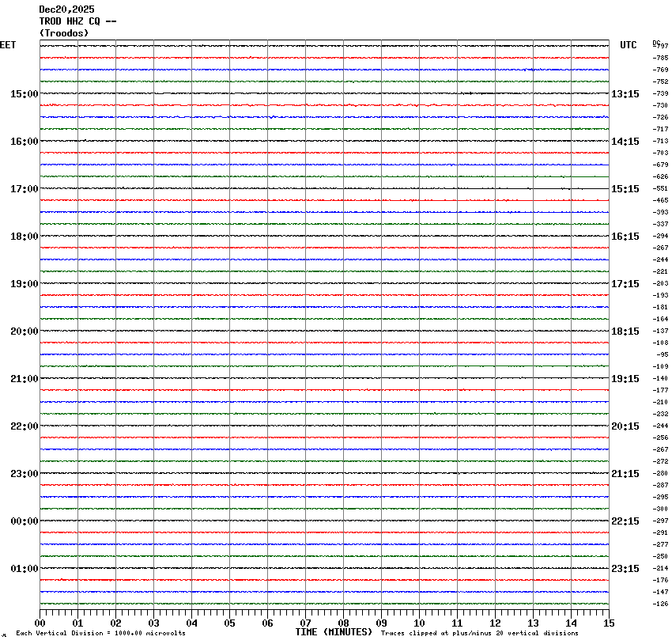Click the (Troodos) station name
The height and width of the screenshot is (644, 672).
coord(64,33)
